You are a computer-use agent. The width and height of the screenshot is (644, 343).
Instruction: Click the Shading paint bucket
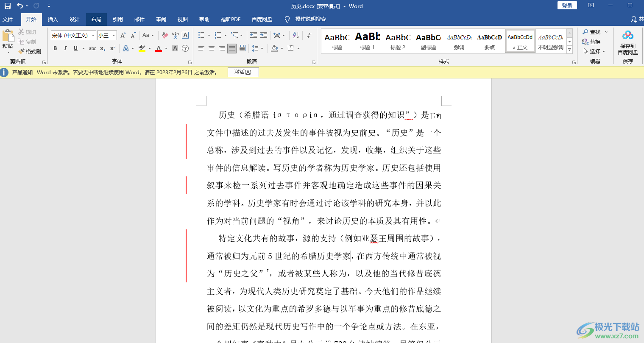[x=274, y=48]
